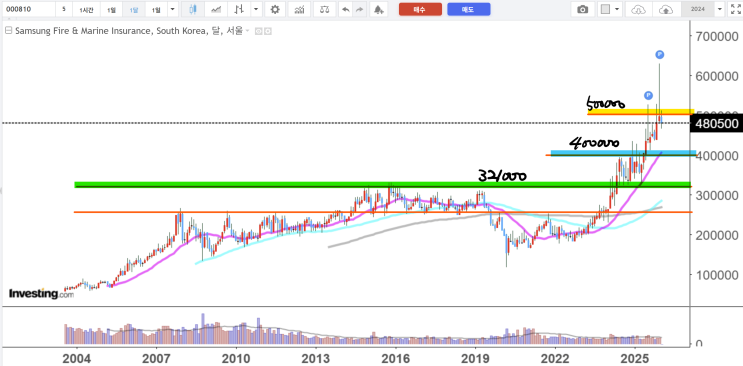Save chart layout via cloud upload icon
Image resolution: width=743 pixels, height=366 pixels.
(666, 9)
